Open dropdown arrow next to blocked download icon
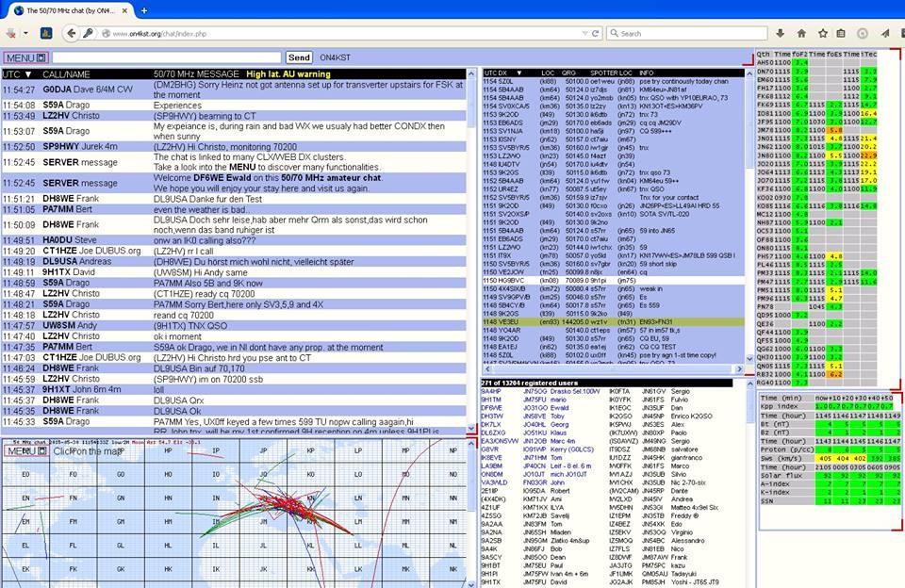 click(x=26, y=34)
